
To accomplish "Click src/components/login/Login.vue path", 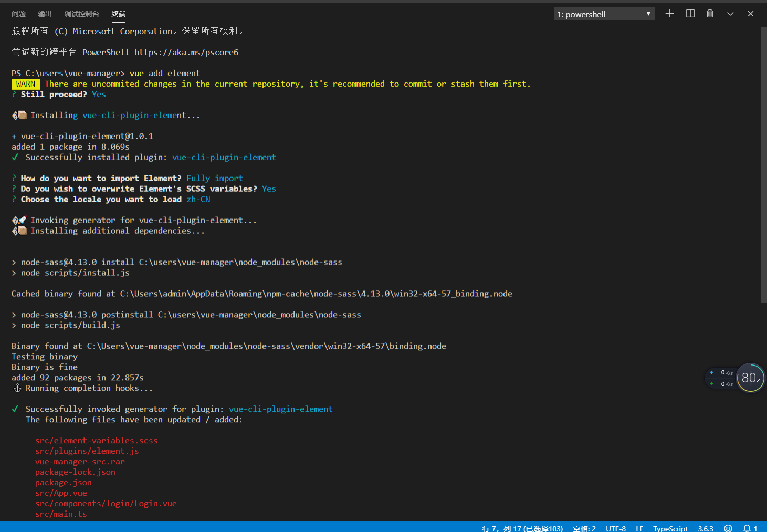I will tap(106, 504).
